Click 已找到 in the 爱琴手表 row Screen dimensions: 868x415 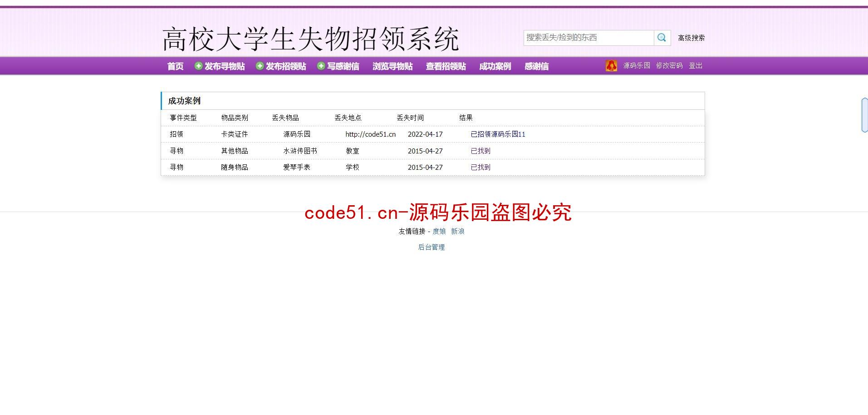point(481,167)
